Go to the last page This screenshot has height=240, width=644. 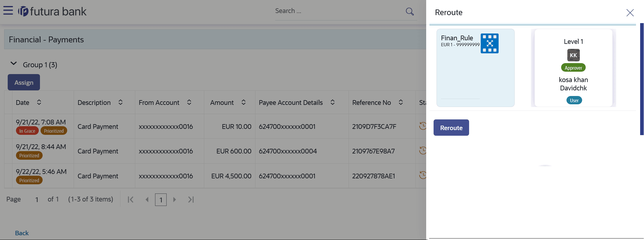click(191, 200)
